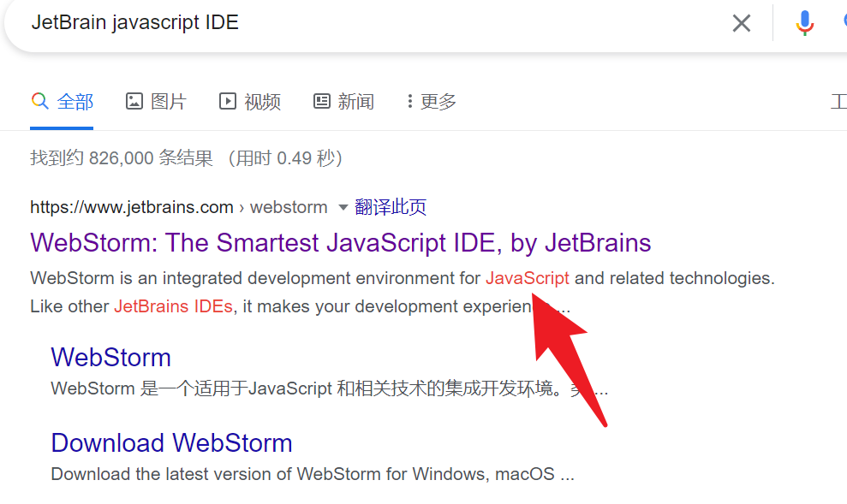This screenshot has width=847, height=504.
Task: Click the https://www.jetbrains.com URL breadcrumb
Action: pos(132,207)
